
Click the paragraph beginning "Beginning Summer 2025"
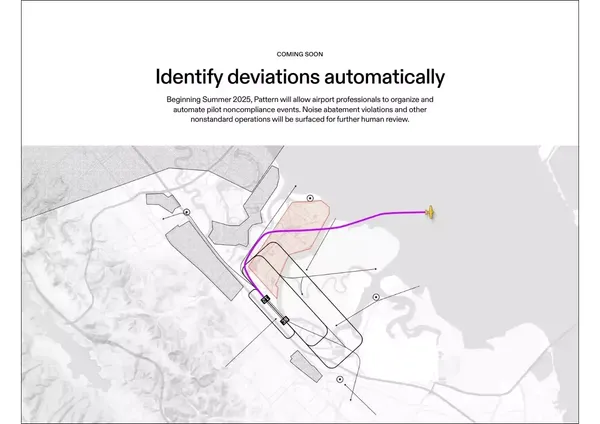click(x=300, y=109)
